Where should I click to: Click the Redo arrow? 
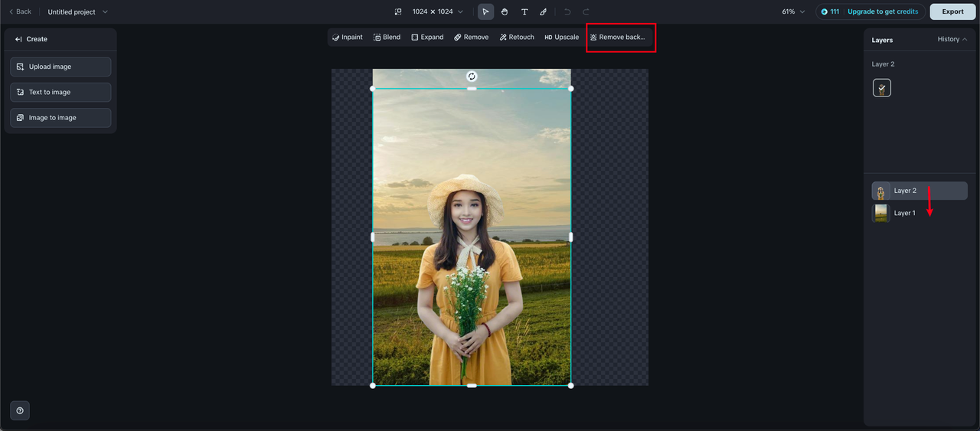tap(586, 11)
